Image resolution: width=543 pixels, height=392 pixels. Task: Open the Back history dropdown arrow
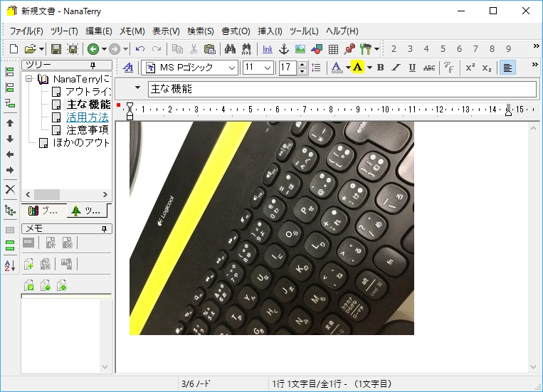click(103, 49)
